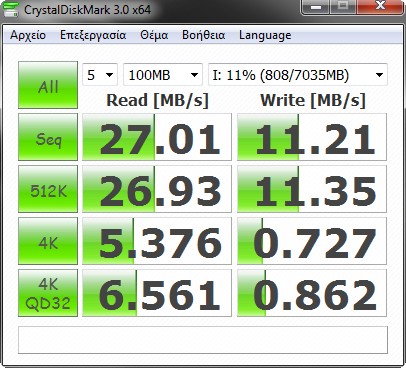Click the Seq read result 27.01
The width and height of the screenshot is (406, 368).
(x=157, y=137)
